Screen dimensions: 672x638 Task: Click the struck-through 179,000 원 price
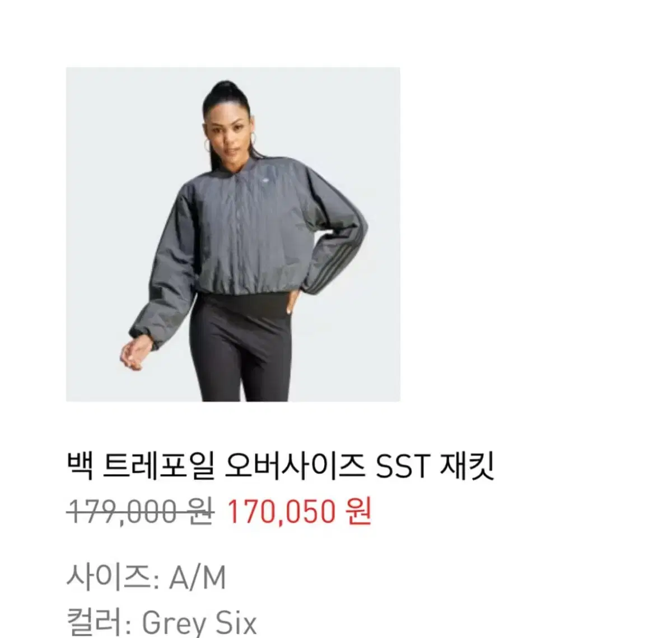[139, 511]
